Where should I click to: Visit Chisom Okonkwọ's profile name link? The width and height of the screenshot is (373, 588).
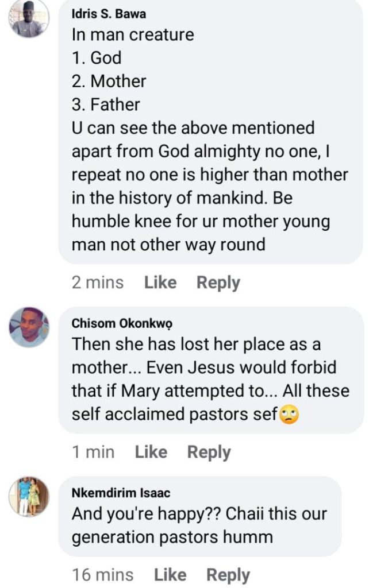[122, 323]
